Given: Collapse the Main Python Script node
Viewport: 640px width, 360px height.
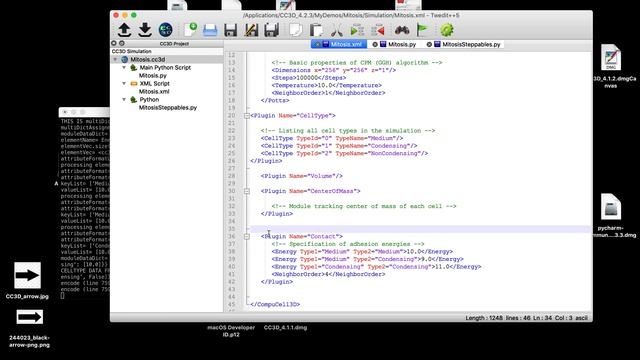Looking at the screenshot, I should (x=124, y=67).
